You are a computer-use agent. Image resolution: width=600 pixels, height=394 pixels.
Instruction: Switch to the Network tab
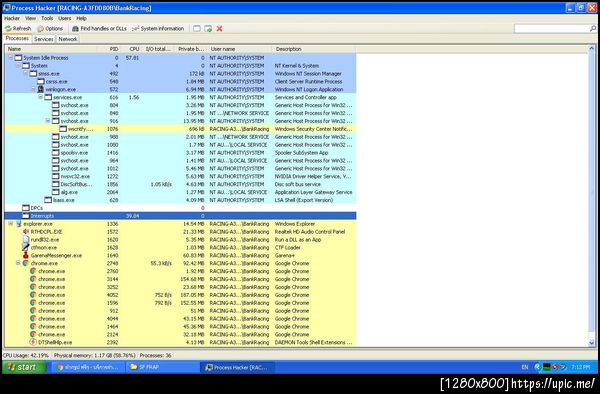(x=68, y=39)
